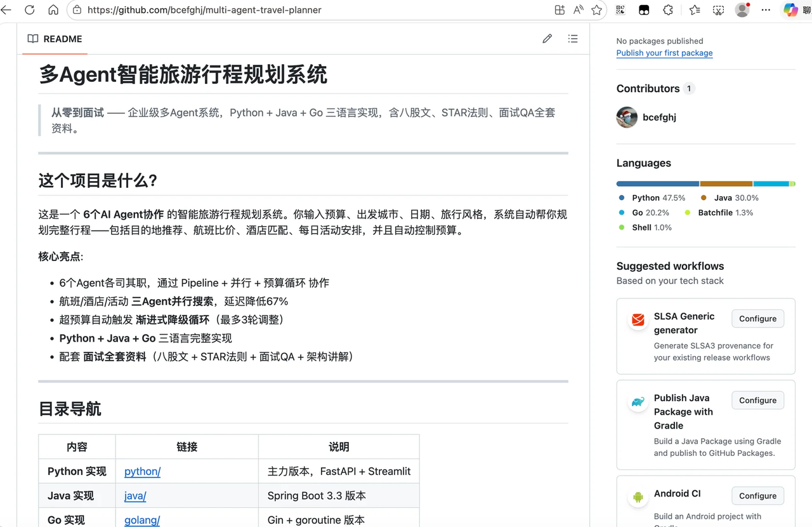The image size is (812, 527).
Task: Open the browser home page icon
Action: (53, 10)
